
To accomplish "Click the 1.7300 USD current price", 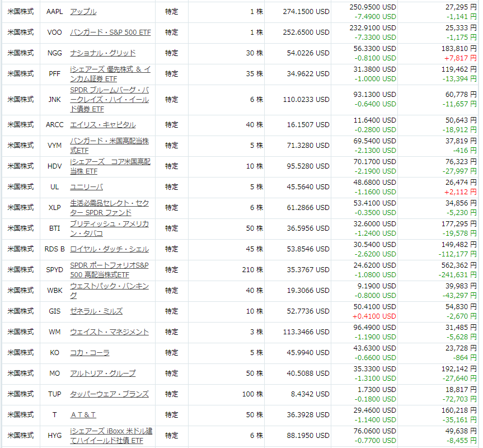I will pos(377,389).
